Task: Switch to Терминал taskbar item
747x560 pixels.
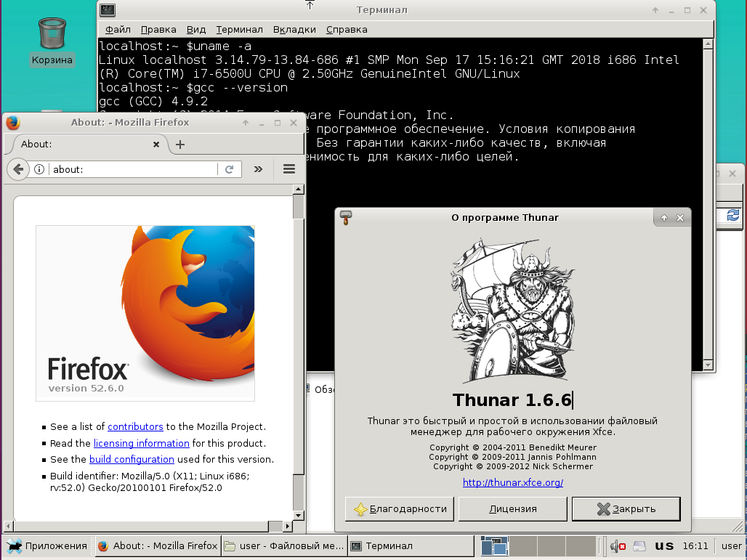Action: [x=411, y=545]
